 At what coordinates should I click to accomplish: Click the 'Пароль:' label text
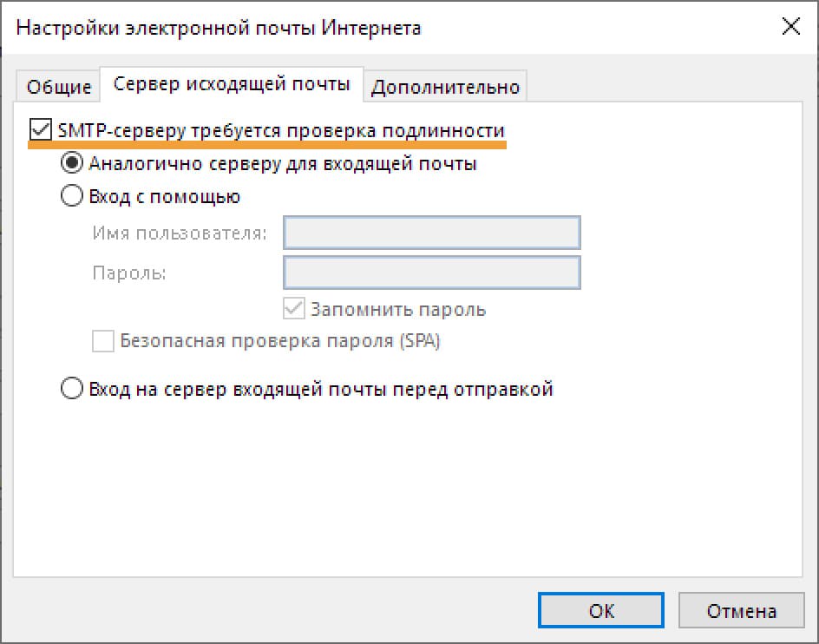point(129,273)
